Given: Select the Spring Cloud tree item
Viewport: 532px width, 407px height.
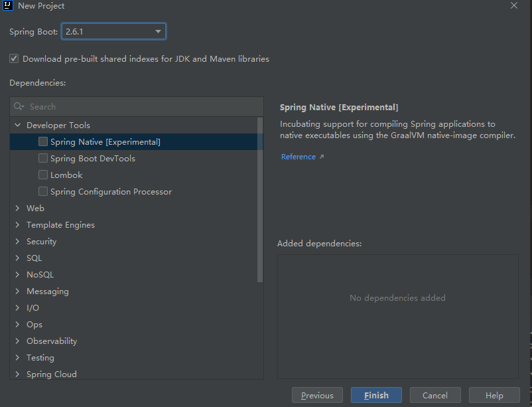Looking at the screenshot, I should click(51, 374).
